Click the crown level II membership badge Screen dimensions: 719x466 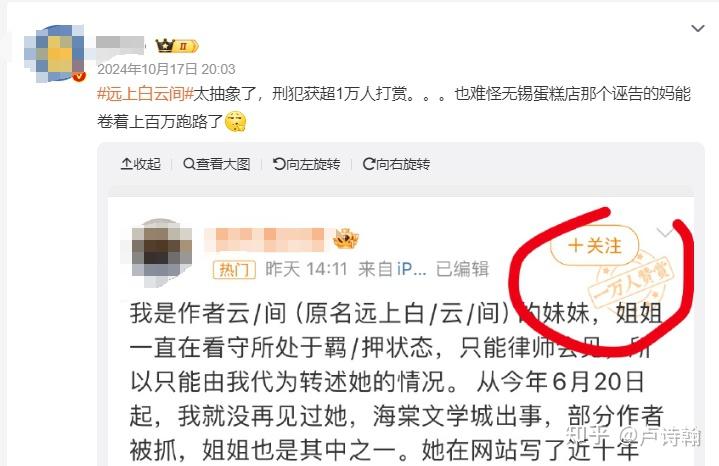(177, 46)
